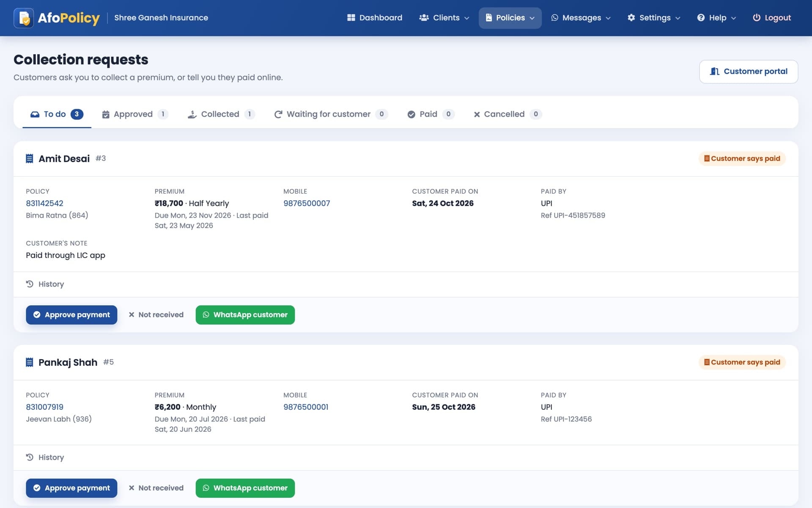Screen dimensions: 812x508
Task: Click the Sun, 25 Oct 2026 paid date
Action: 444,407
